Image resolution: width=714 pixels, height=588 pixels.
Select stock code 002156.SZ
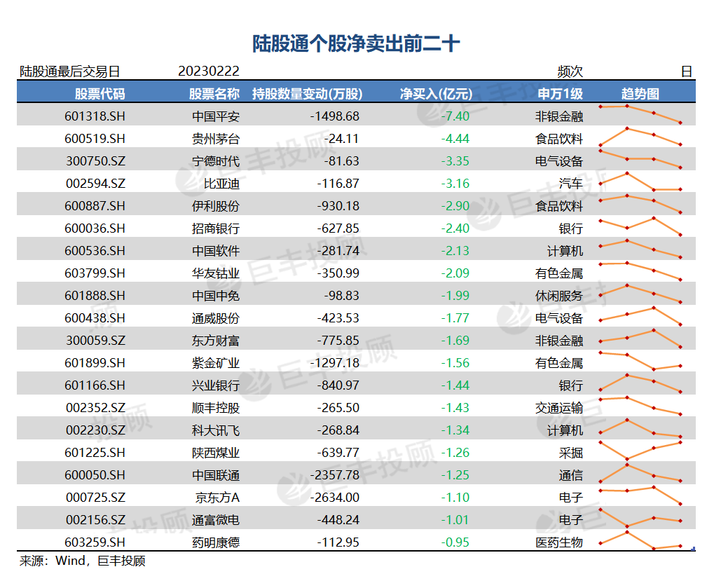pyautogui.click(x=95, y=520)
